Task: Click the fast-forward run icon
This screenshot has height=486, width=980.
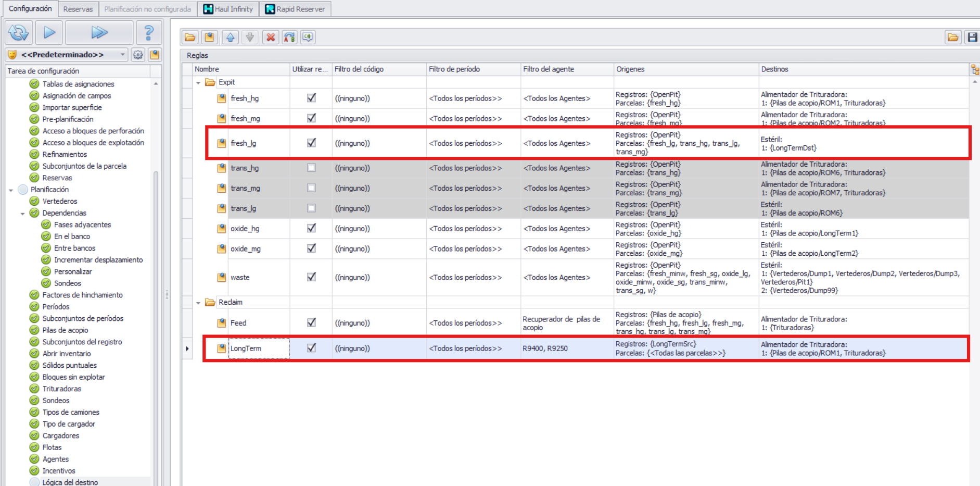Action: point(98,32)
